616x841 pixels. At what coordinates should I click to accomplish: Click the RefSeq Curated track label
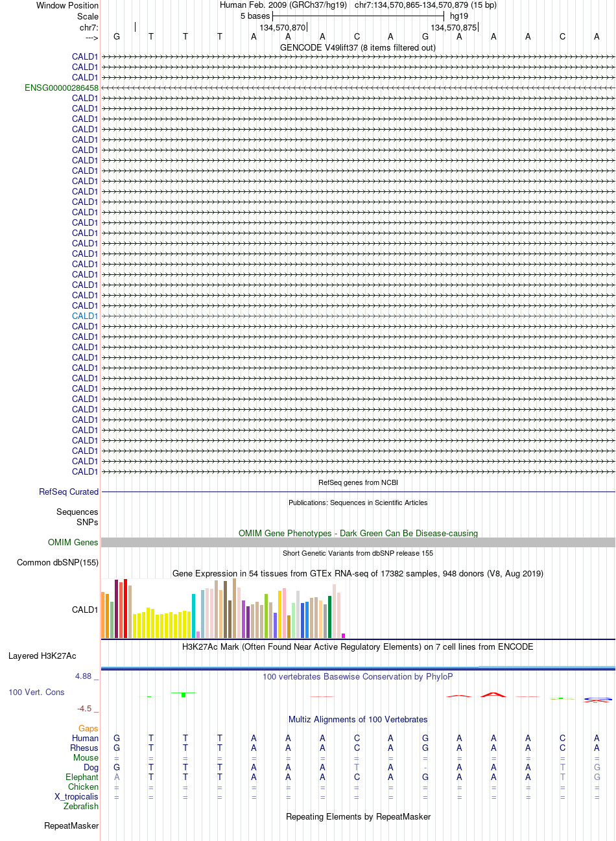coord(69,492)
